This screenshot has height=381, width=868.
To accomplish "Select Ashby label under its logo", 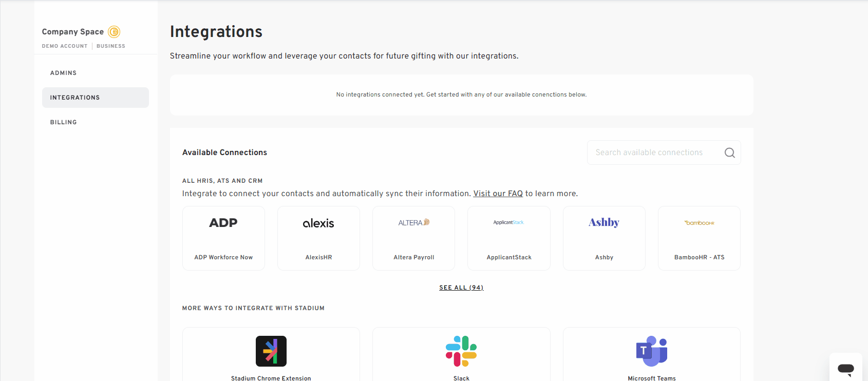I will tap(604, 257).
